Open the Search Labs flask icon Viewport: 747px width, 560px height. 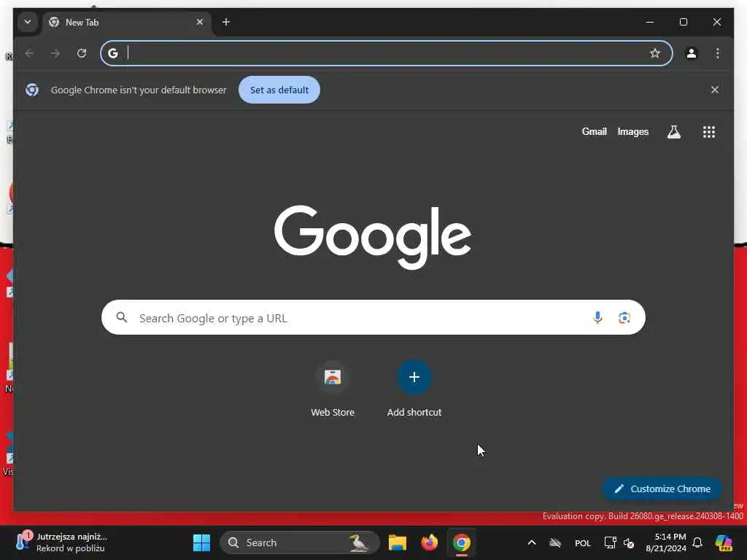673,132
